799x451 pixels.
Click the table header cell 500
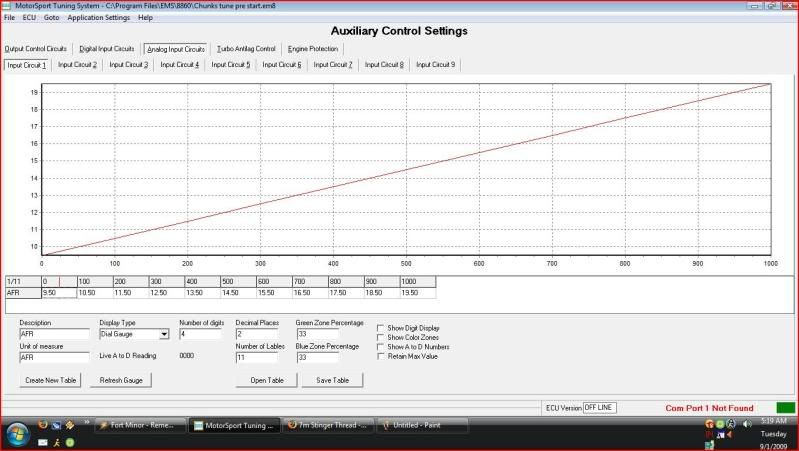(238, 282)
